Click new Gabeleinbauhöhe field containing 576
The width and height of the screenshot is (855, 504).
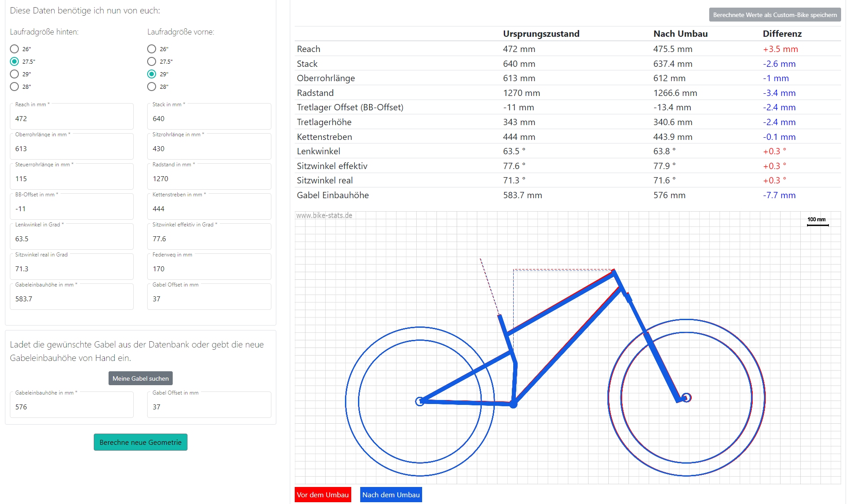pos(72,407)
